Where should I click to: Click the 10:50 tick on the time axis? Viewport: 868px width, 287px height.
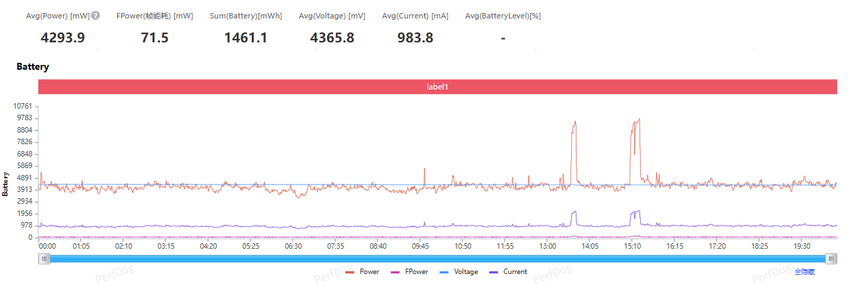coord(463,246)
